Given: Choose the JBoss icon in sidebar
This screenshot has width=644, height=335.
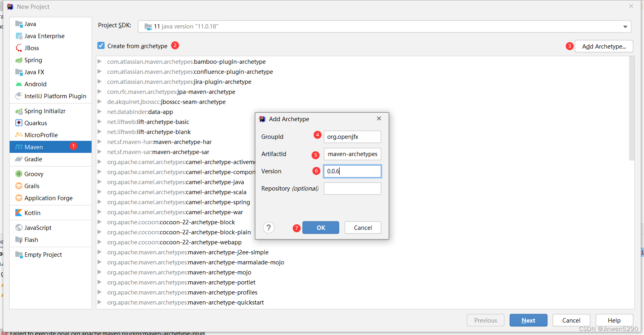Looking at the screenshot, I should [x=19, y=48].
